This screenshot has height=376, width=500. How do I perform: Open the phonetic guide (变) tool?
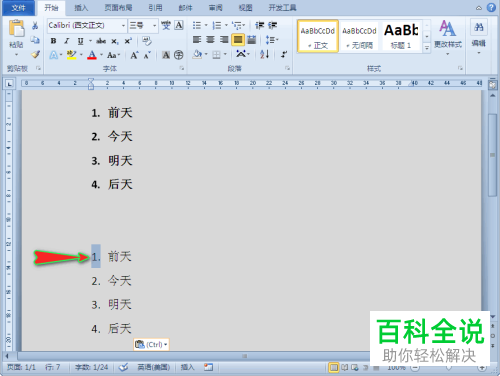pyautogui.click(x=166, y=25)
